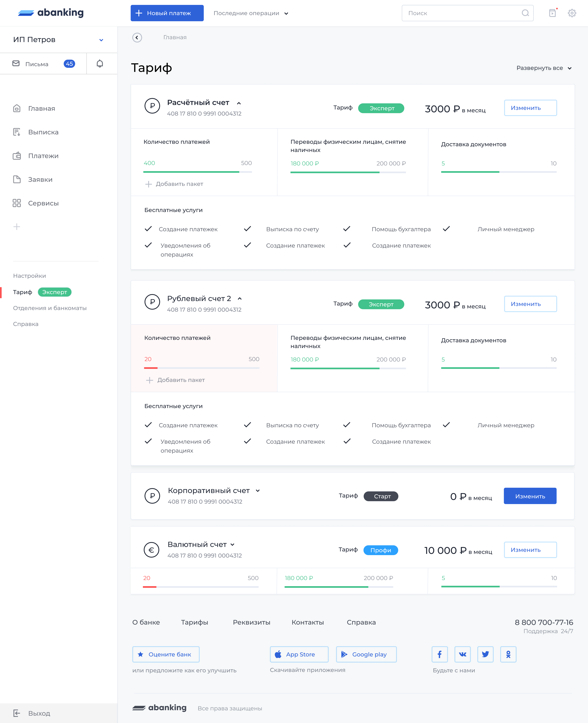This screenshot has width=588, height=723.
Task: Click the statement icon for Выписка
Action: point(17,132)
